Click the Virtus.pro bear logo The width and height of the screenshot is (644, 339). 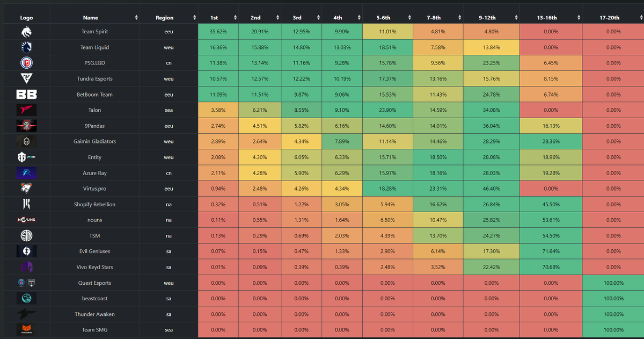point(26,189)
